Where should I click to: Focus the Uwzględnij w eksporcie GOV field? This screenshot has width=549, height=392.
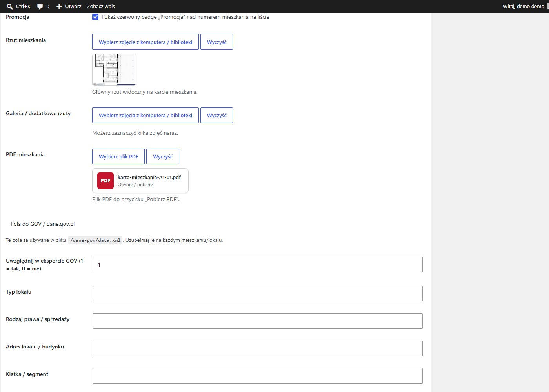258,265
